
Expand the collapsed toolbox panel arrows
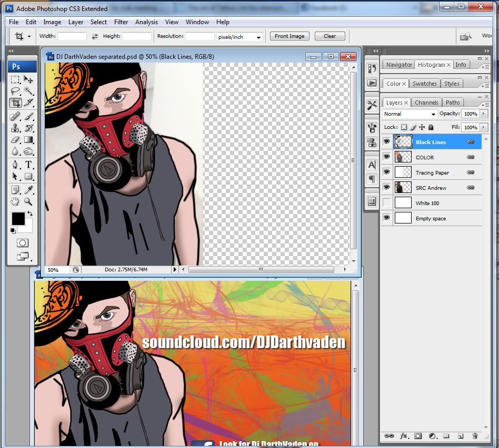11,51
